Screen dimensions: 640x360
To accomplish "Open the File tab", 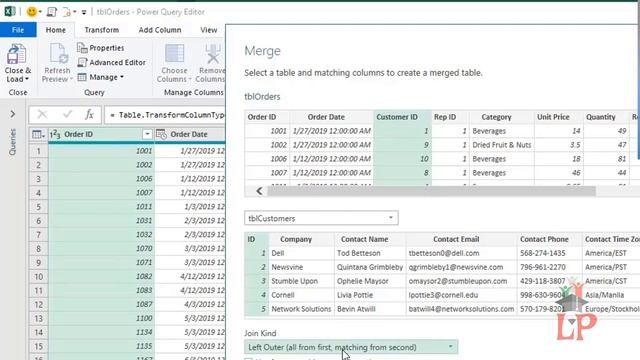I will [x=18, y=30].
